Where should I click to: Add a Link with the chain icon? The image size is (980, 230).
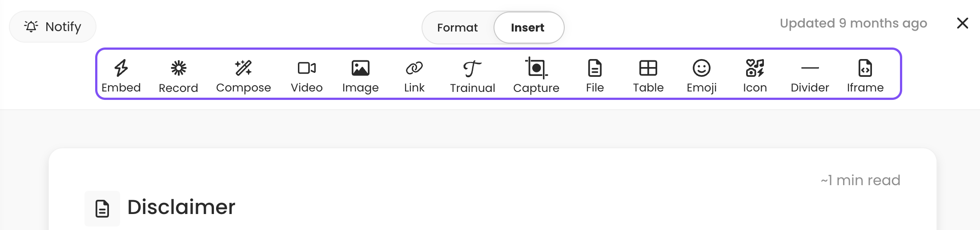(x=414, y=75)
